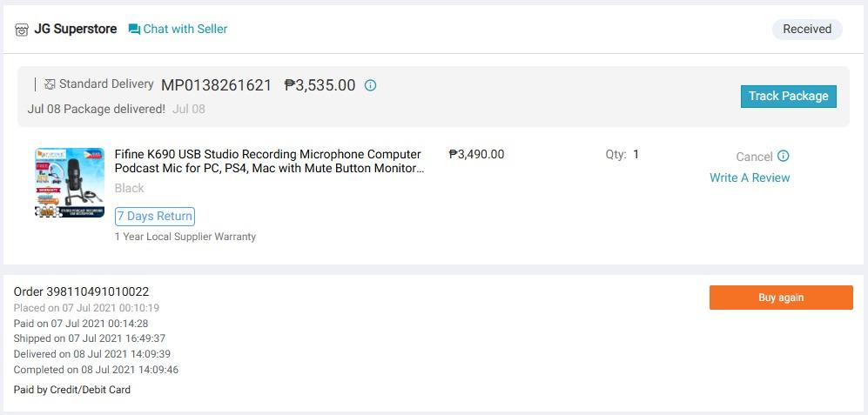Select the tracking number MP0138261621
Image resolution: width=868 pixels, height=415 pixels.
[x=216, y=85]
